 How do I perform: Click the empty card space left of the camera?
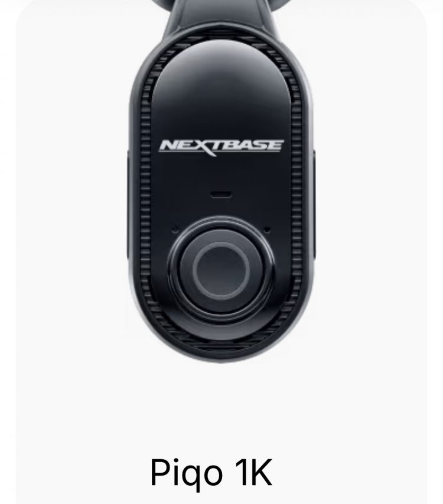(71, 193)
